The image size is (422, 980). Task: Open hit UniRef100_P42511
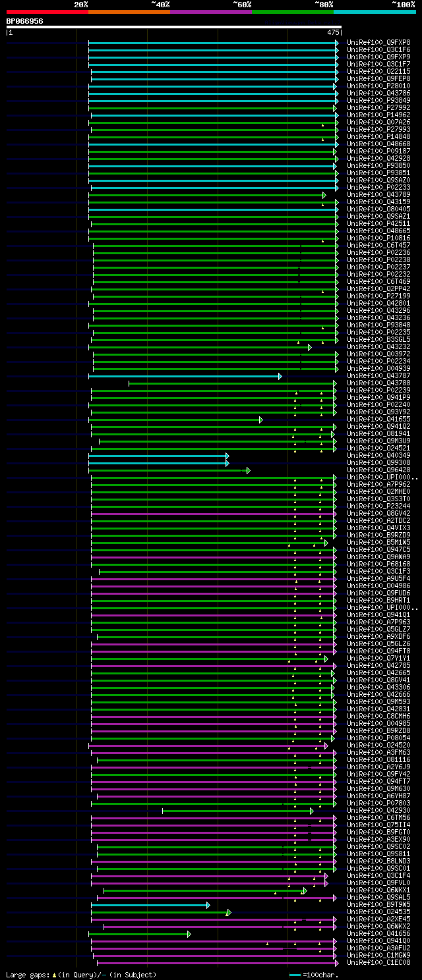pyautogui.click(x=378, y=224)
